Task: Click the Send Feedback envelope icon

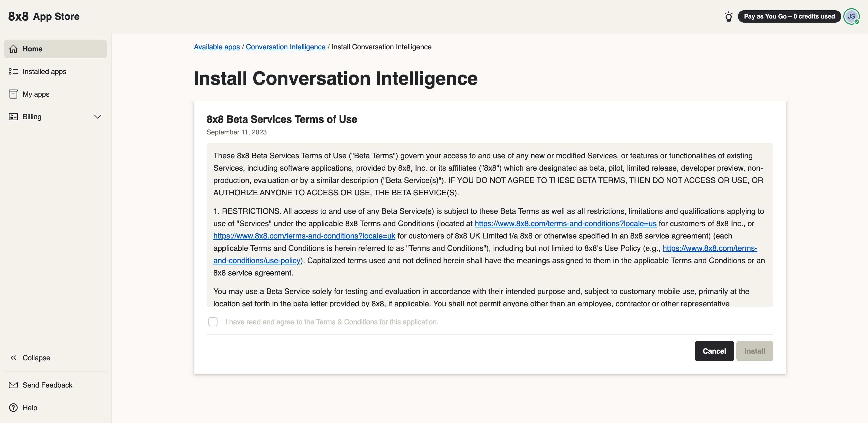Action: tap(13, 385)
